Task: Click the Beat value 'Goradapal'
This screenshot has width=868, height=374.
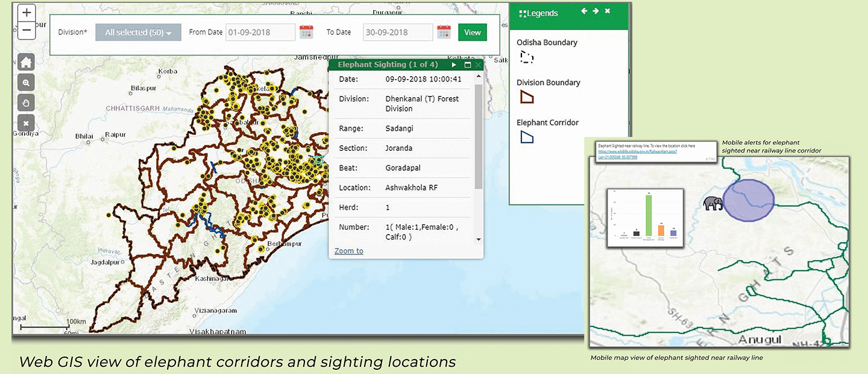Action: click(x=404, y=168)
